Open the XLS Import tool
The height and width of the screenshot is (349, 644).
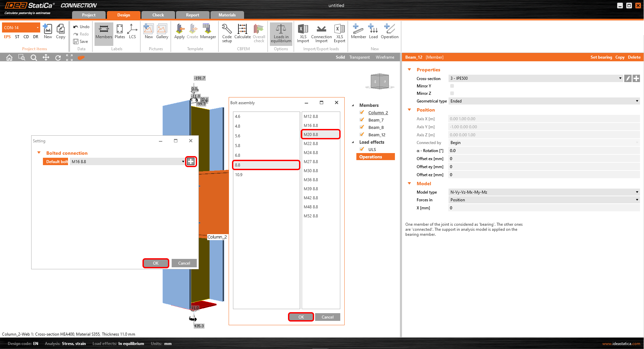[303, 33]
